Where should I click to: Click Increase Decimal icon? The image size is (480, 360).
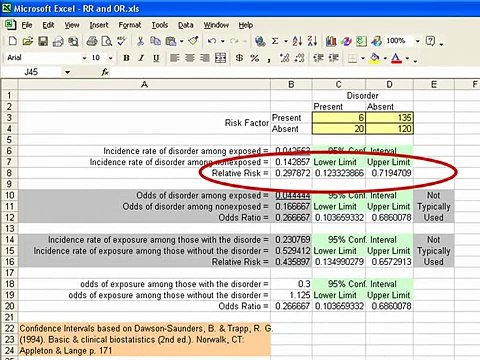pos(284,58)
